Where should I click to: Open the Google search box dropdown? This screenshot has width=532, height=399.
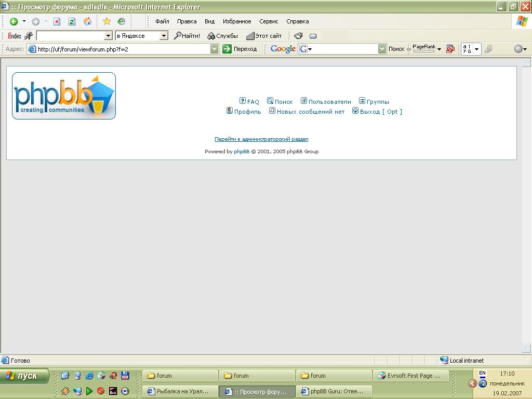(382, 49)
